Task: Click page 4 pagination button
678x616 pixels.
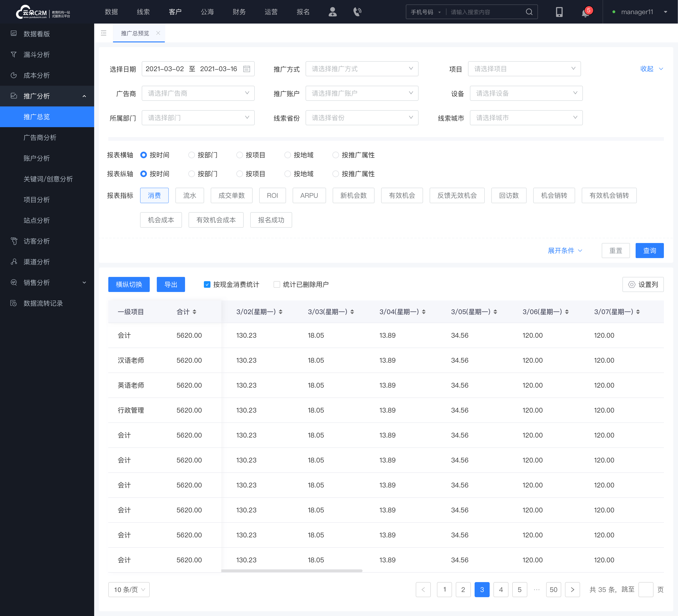Action: [501, 589]
